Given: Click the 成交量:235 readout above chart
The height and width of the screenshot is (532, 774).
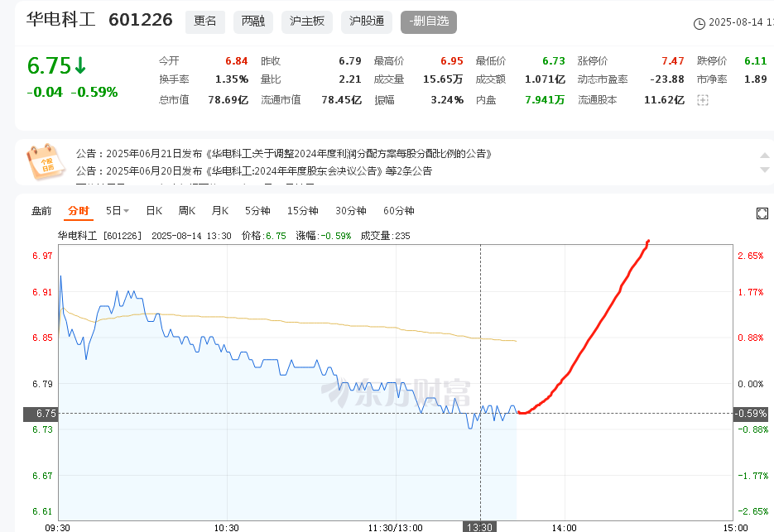Looking at the screenshot, I should point(386,236).
